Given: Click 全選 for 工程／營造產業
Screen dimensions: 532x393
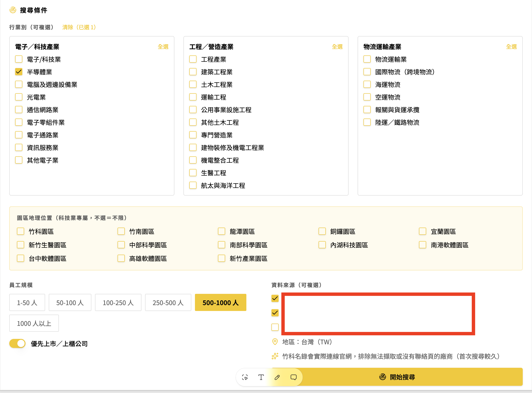Looking at the screenshot, I should click(x=337, y=47).
